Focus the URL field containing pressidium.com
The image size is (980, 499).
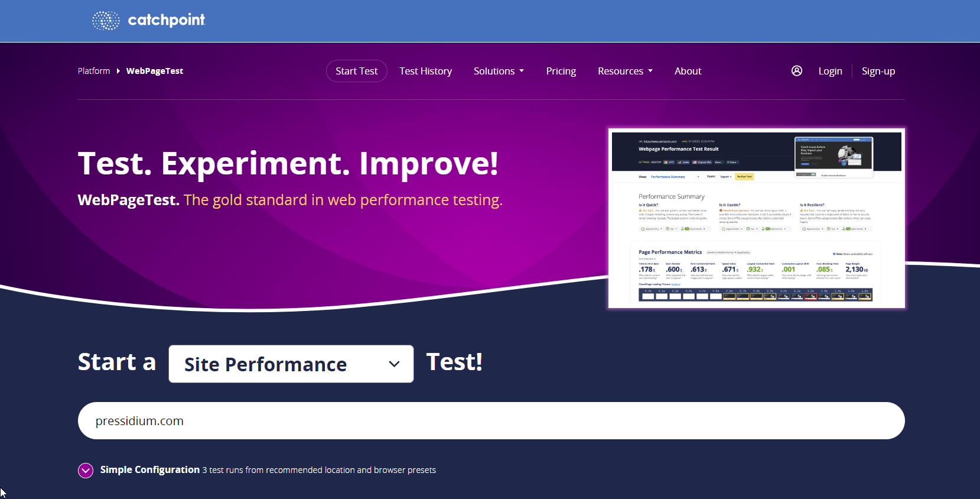click(x=491, y=421)
